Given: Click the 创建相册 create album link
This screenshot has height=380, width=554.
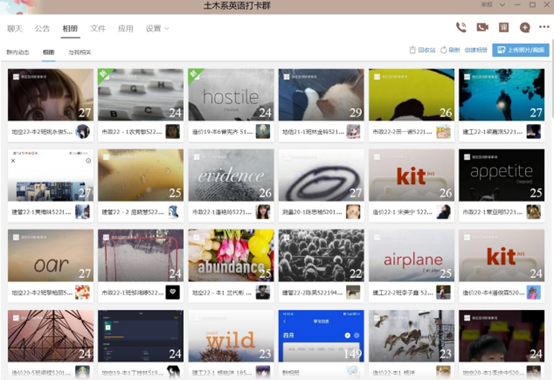Looking at the screenshot, I should coord(476,50).
